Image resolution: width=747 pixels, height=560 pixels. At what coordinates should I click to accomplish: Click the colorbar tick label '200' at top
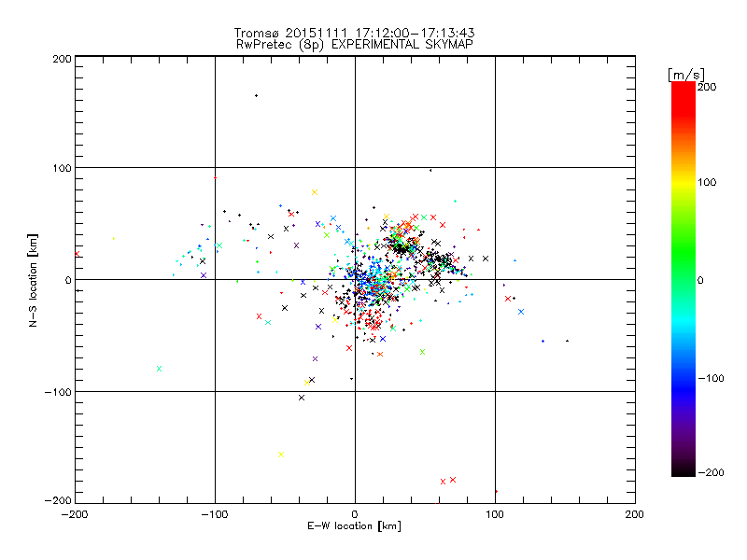707,87
